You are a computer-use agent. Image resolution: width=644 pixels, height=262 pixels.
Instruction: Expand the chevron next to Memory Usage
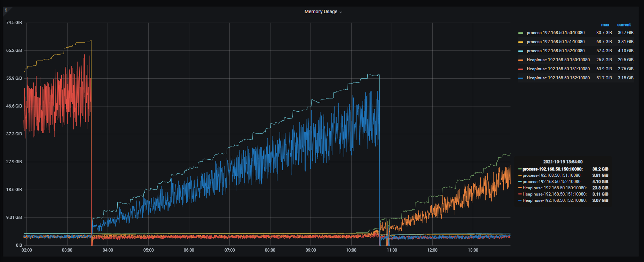pos(341,12)
